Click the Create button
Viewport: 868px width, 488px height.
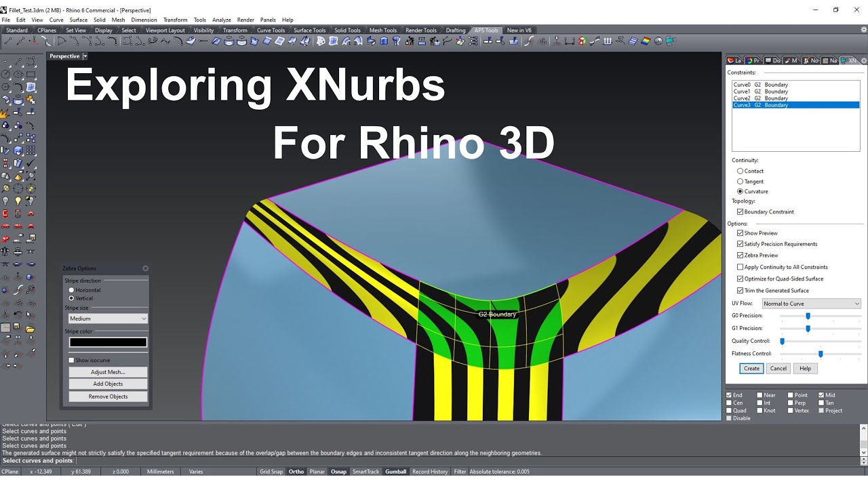coord(751,369)
